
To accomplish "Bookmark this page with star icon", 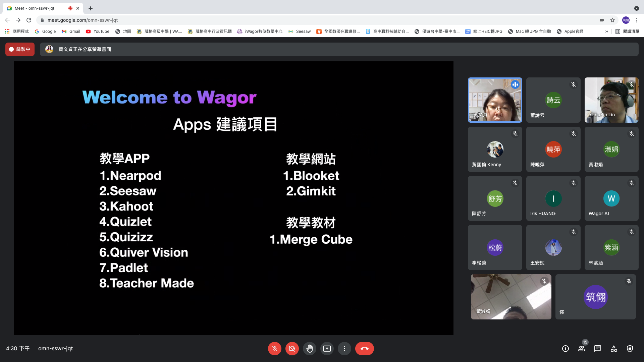I will 612,20.
